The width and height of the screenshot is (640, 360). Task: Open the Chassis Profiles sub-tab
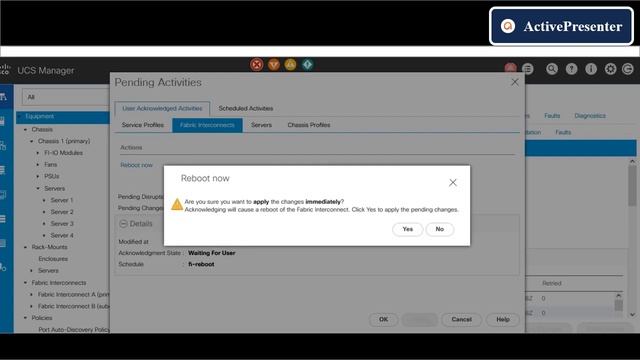[x=309, y=125]
